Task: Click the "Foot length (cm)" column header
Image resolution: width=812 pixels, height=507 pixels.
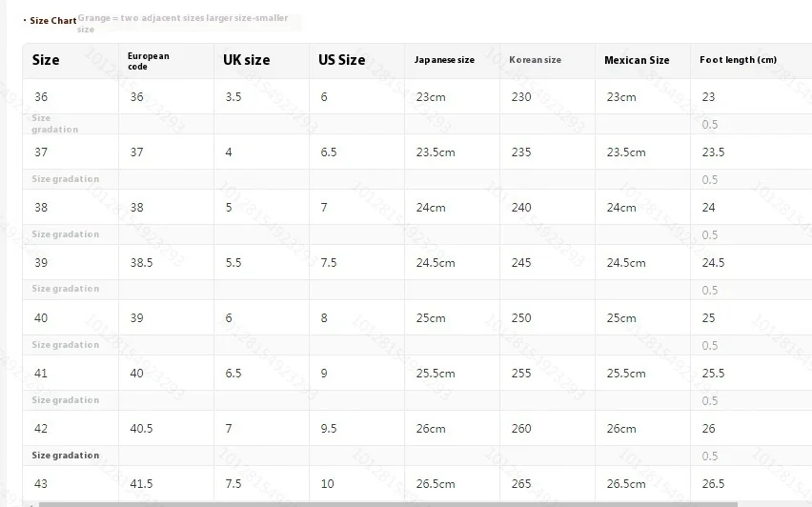Action: [x=738, y=60]
